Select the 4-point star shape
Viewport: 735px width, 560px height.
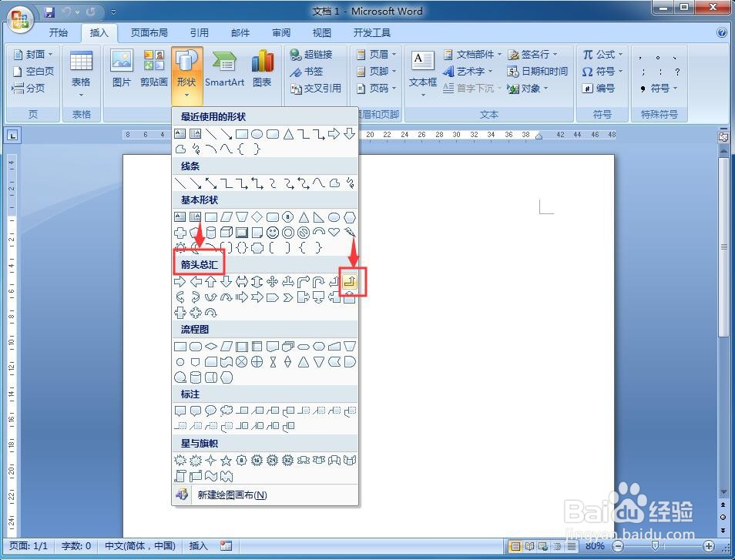coord(211,461)
